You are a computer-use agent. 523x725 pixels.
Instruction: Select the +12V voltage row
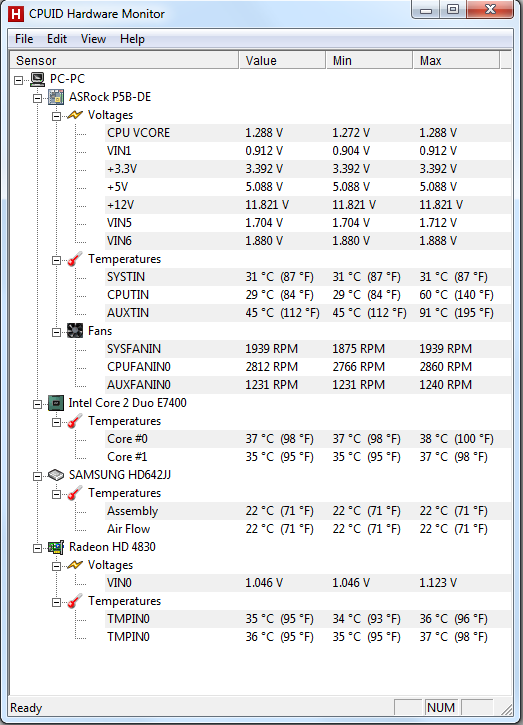pyautogui.click(x=308, y=205)
